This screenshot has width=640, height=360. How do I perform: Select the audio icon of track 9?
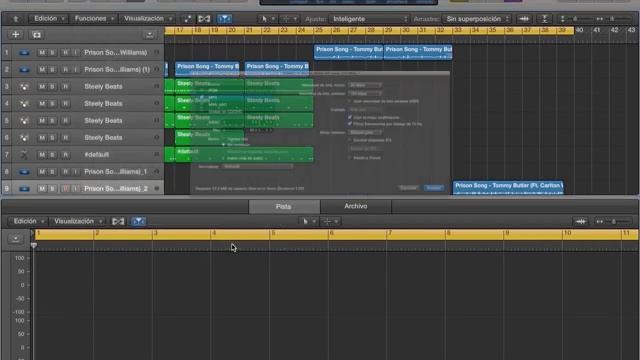coord(24,189)
